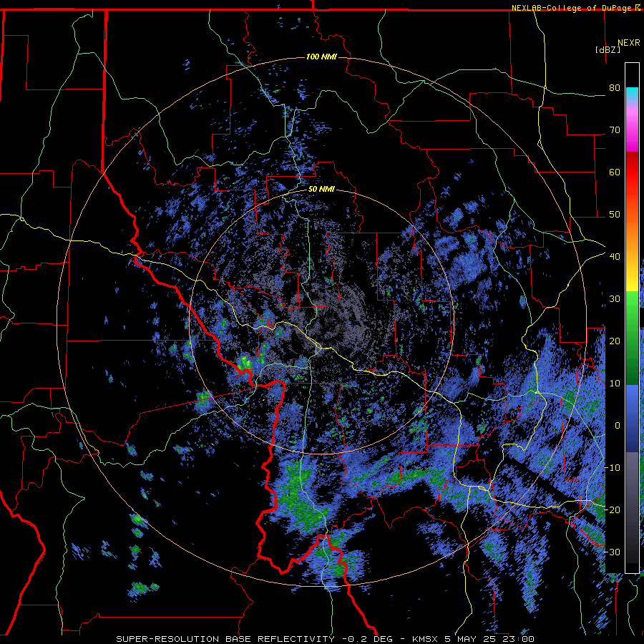Click the [dBZ] units label
This screenshot has height=644, width=644.
tap(608, 49)
